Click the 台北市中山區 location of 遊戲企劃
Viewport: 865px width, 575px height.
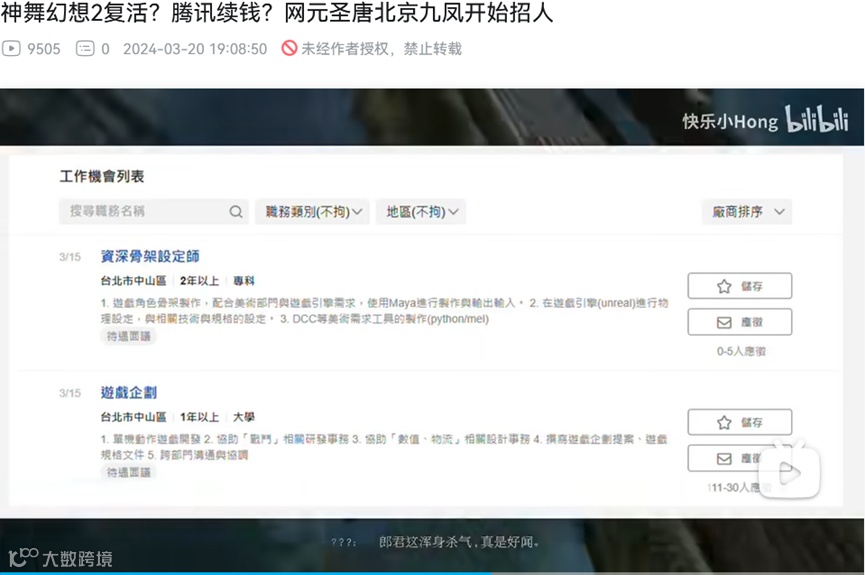click(x=134, y=417)
